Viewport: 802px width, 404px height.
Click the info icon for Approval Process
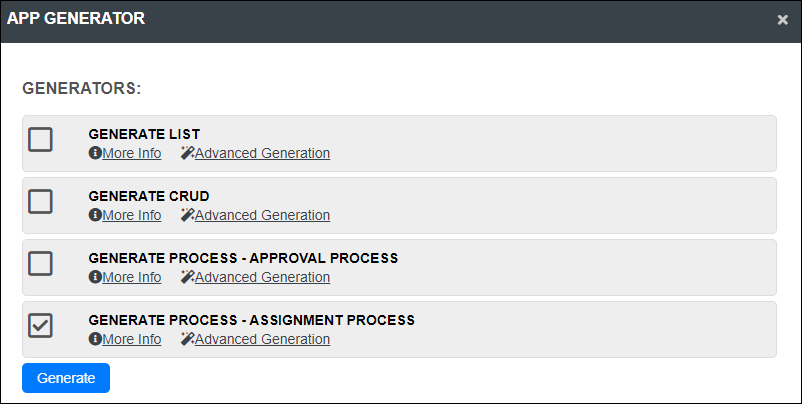coord(95,277)
